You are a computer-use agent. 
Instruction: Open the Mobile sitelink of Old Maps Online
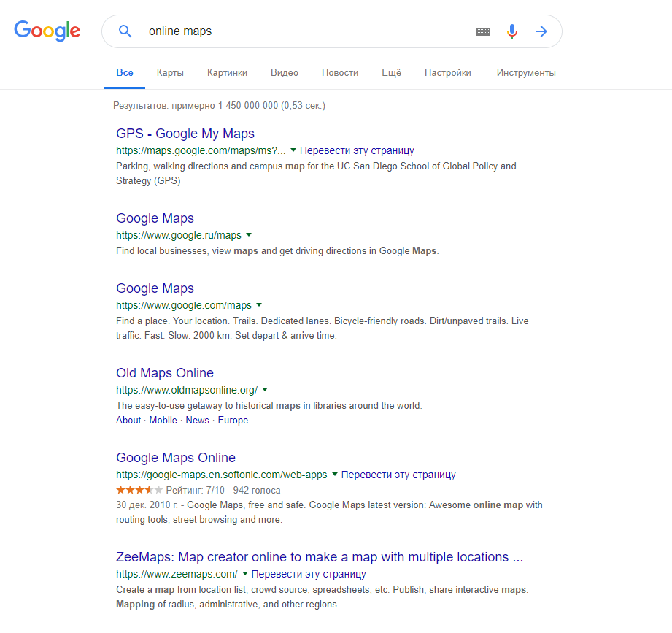coord(163,421)
